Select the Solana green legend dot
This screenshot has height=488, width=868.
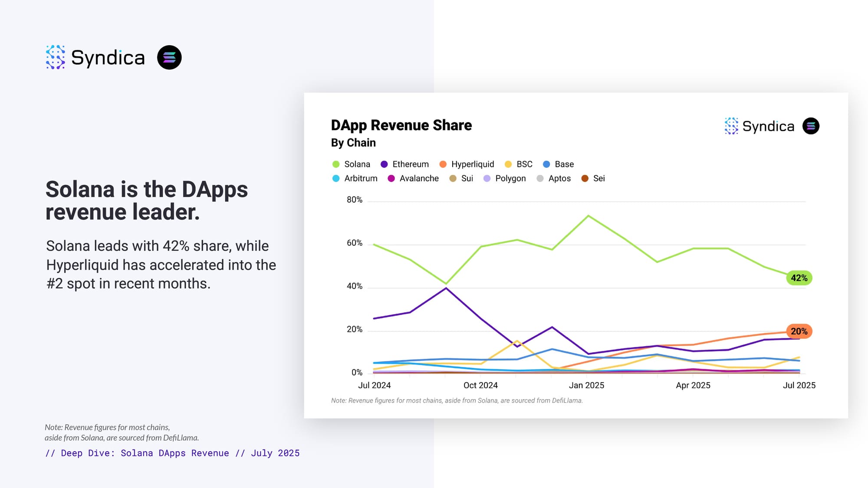pos(335,164)
